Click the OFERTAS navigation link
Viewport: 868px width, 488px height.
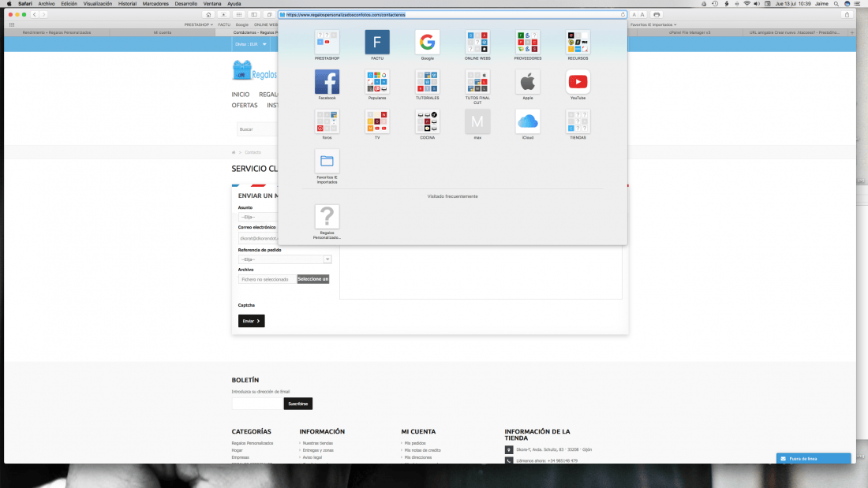click(x=245, y=105)
